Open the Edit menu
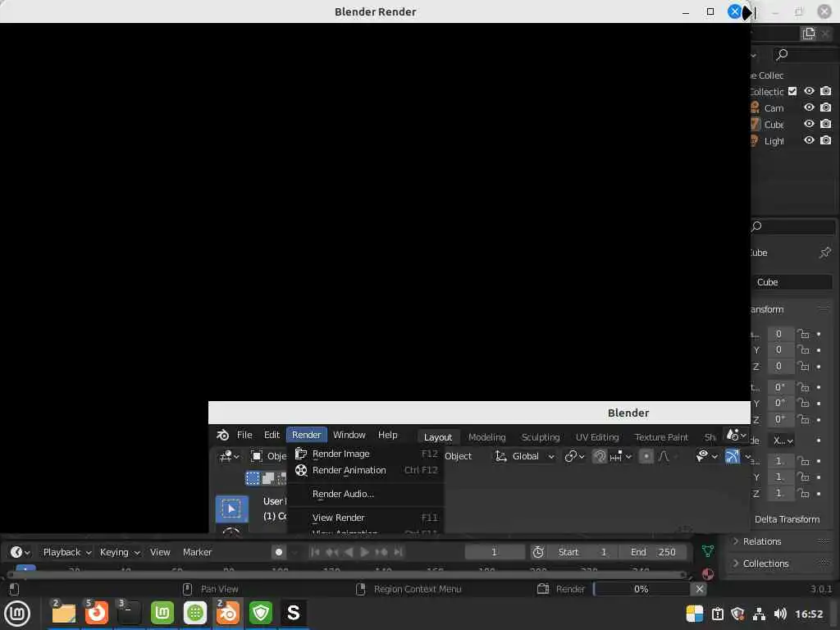840x630 pixels. (x=272, y=435)
